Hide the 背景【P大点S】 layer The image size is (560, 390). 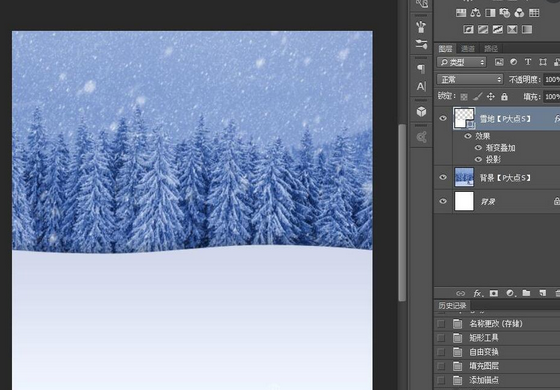pos(443,177)
